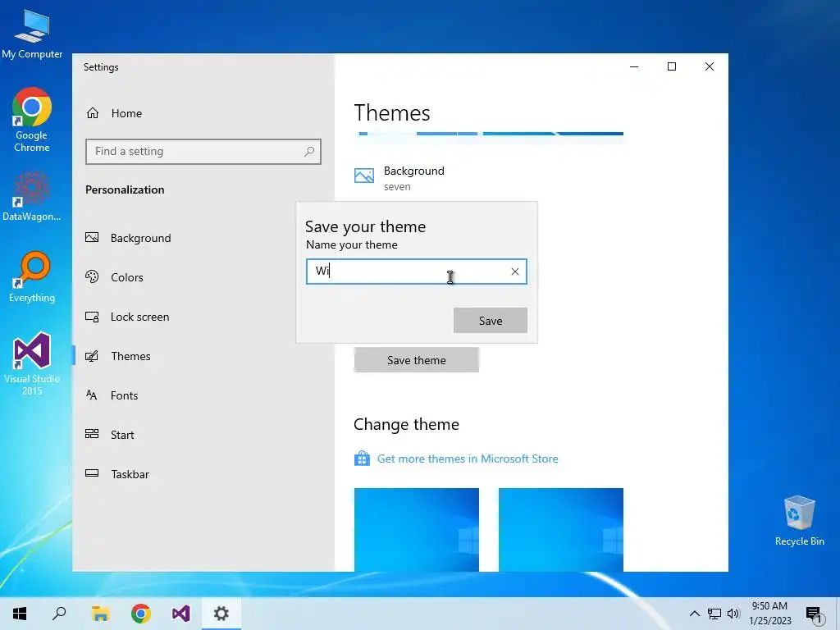The image size is (840, 630).
Task: Select the Settings gear in taskbar
Action: click(x=221, y=614)
